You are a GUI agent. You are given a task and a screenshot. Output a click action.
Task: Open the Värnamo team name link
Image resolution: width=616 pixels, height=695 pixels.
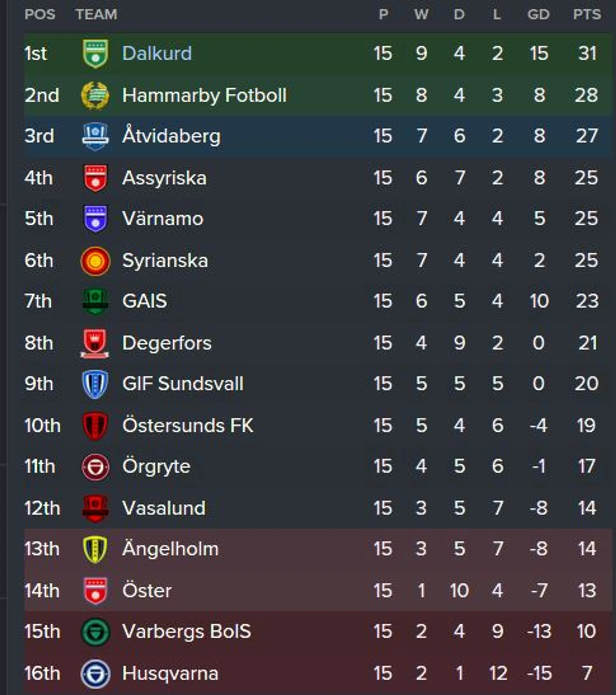(x=163, y=218)
